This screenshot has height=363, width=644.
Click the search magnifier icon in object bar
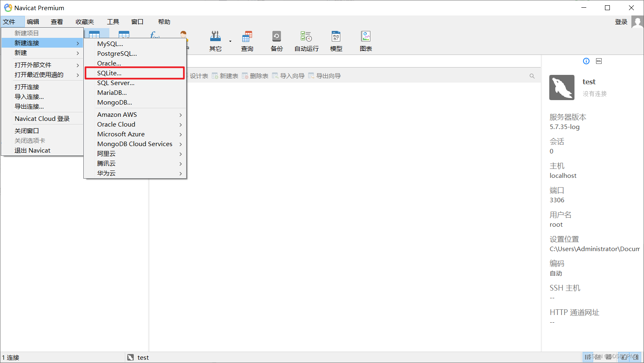pyautogui.click(x=532, y=76)
